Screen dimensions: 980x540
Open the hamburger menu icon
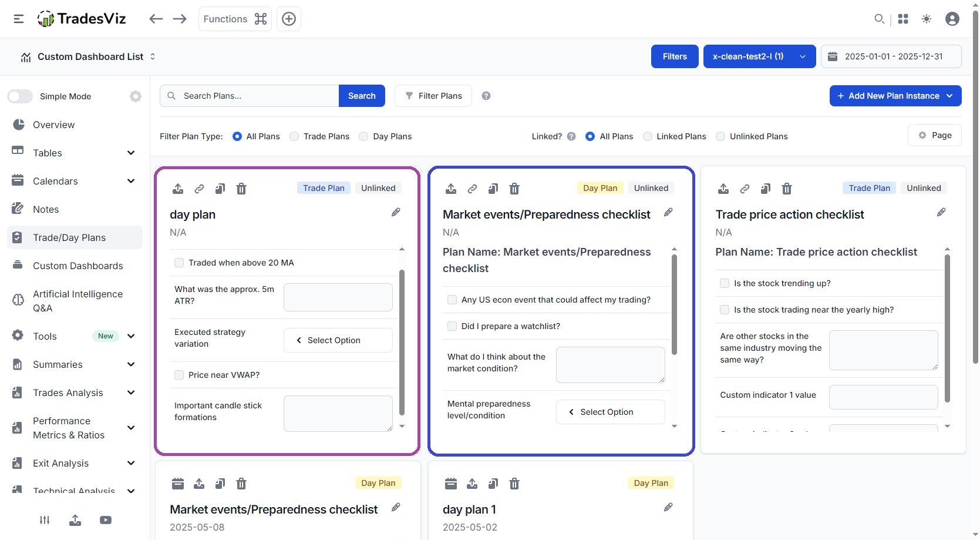pyautogui.click(x=19, y=19)
